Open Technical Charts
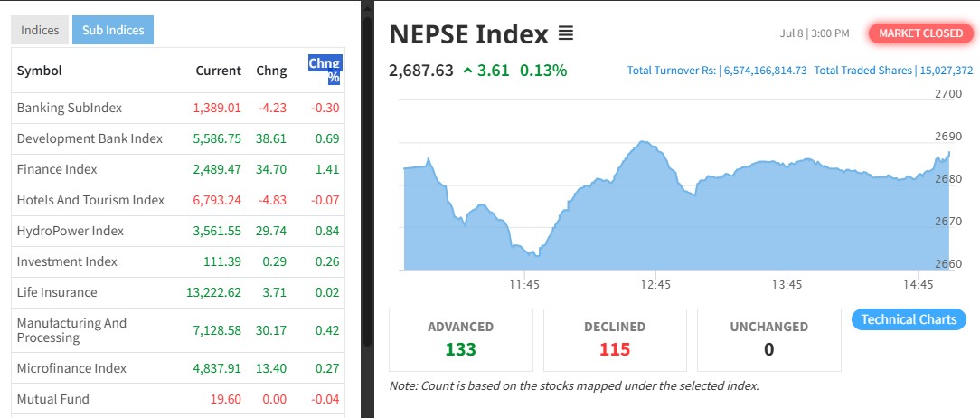Screen dimensions: 980x418 [x=909, y=319]
